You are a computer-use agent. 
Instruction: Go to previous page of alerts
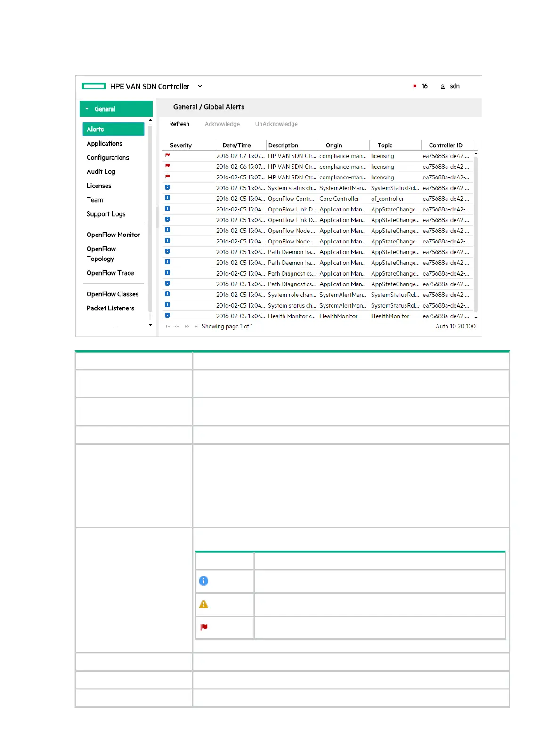tap(178, 326)
